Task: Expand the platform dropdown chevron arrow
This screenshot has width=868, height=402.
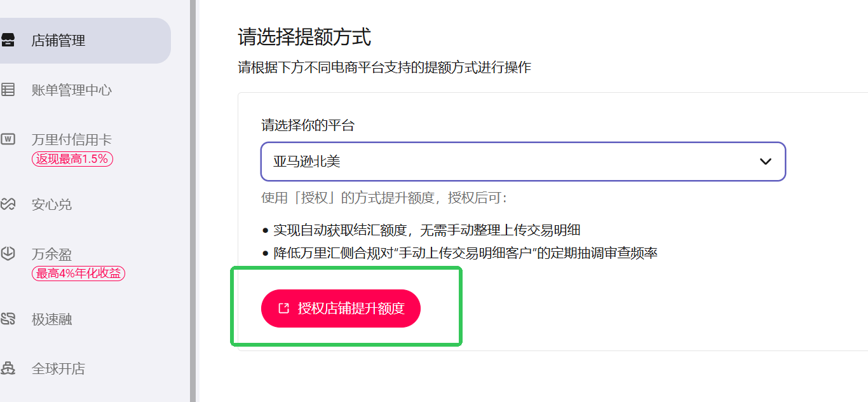Action: pyautogui.click(x=766, y=162)
